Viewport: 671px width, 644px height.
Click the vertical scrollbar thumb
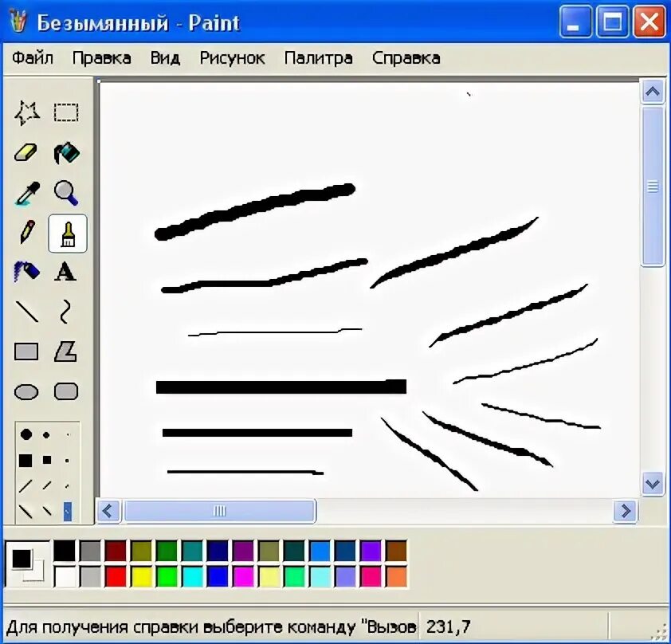(652, 187)
